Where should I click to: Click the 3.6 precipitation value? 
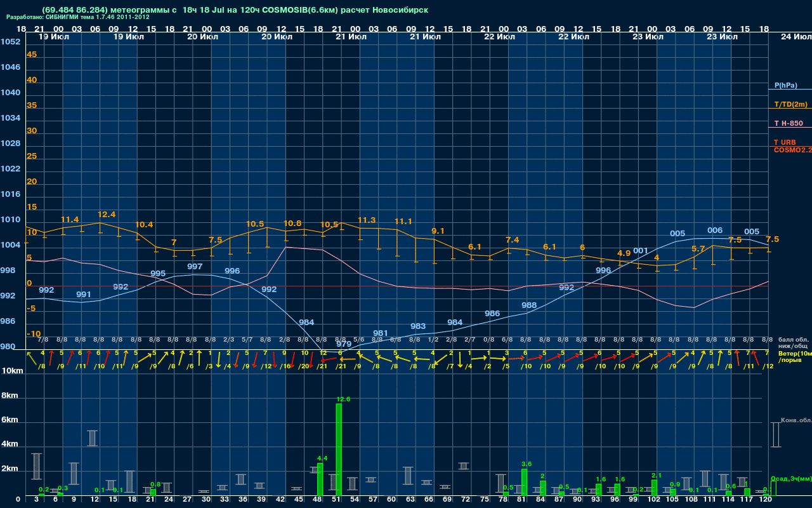click(x=526, y=464)
